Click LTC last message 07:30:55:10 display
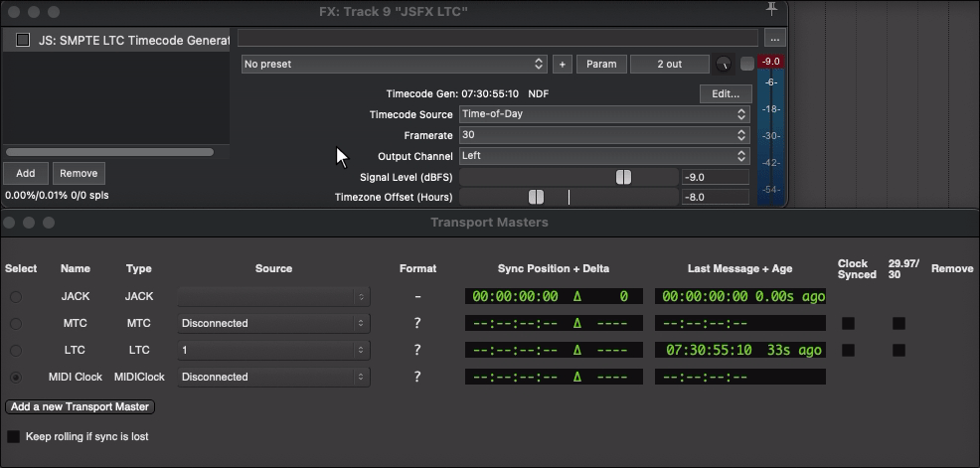 740,350
